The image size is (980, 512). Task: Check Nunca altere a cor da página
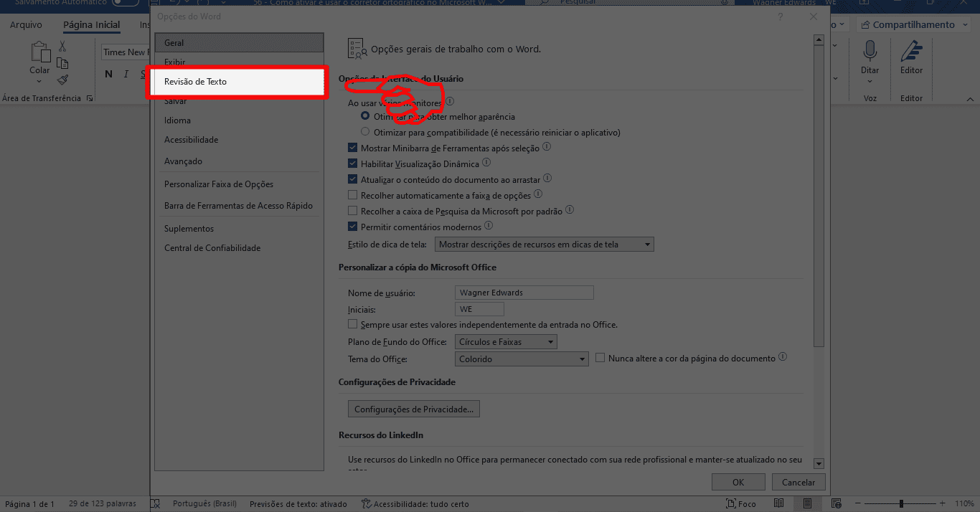(600, 358)
